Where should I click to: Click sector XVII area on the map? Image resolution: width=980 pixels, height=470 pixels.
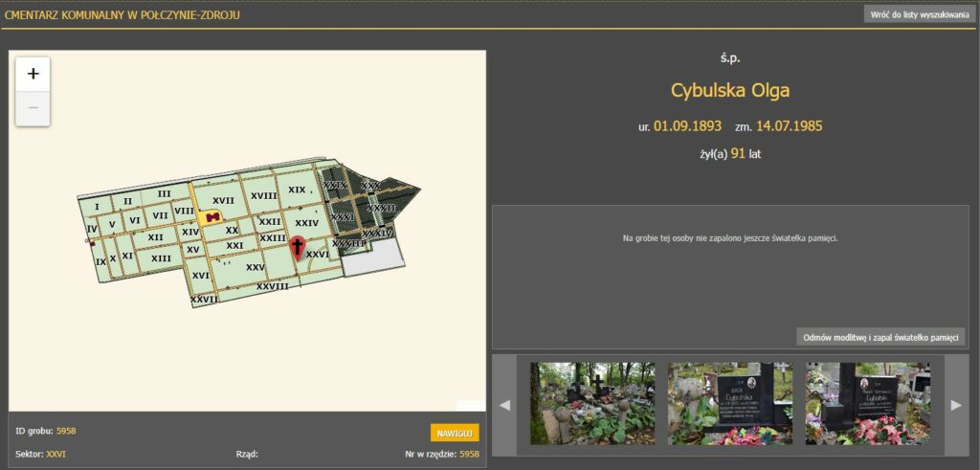[223, 200]
